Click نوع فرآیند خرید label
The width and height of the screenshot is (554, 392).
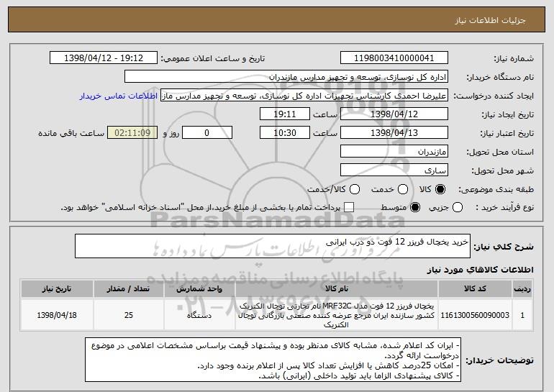point(505,207)
